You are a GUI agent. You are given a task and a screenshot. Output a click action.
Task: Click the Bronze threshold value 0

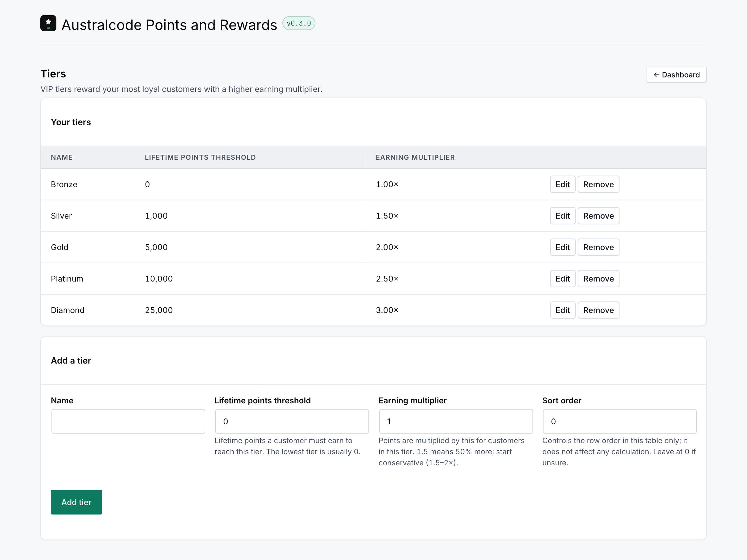coord(148,184)
